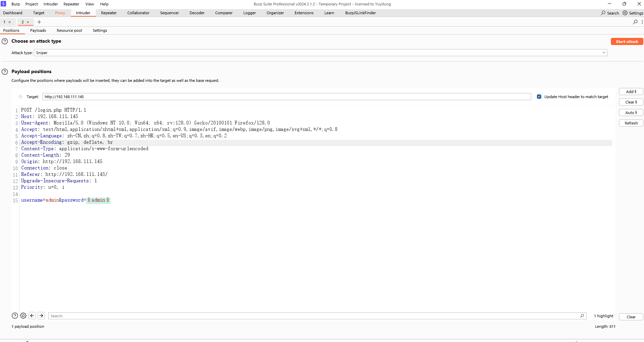Switch to the Payloads tab

pyautogui.click(x=38, y=30)
